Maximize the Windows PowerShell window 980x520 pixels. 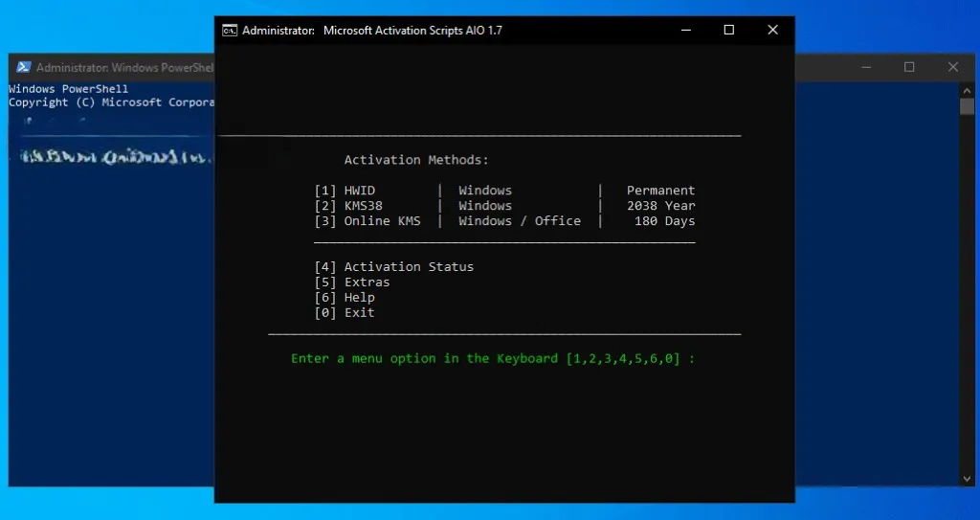(x=909, y=67)
